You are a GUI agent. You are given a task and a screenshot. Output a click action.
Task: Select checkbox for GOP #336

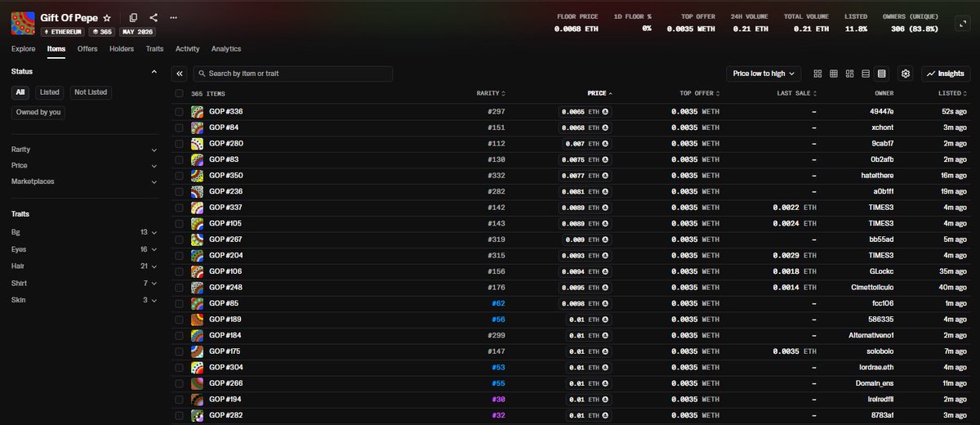pyautogui.click(x=180, y=111)
